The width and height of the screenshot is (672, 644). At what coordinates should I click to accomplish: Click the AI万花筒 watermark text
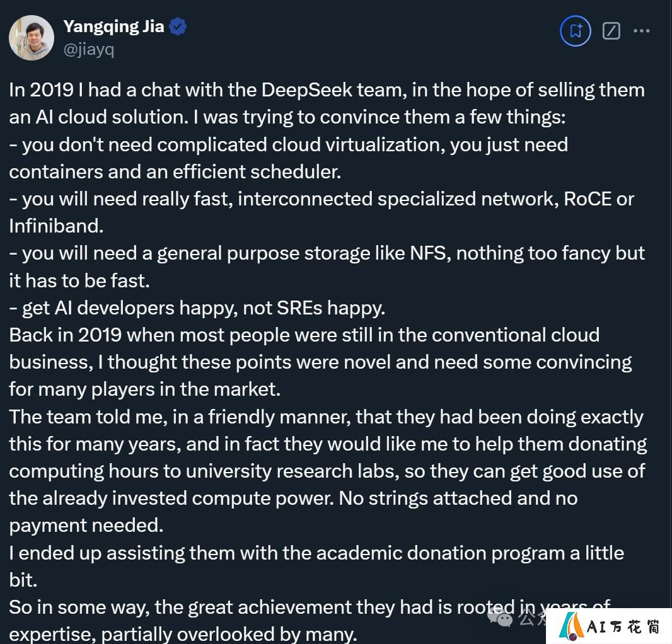[x=623, y=627]
